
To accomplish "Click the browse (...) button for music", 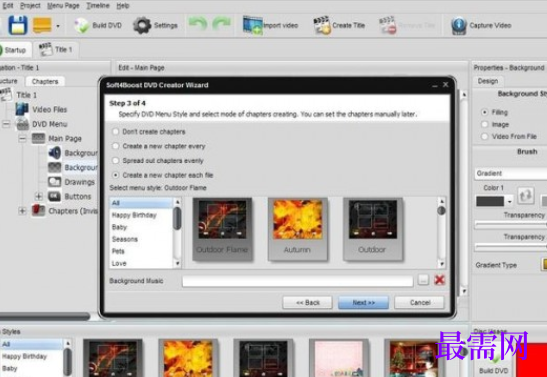I will click(x=423, y=280).
